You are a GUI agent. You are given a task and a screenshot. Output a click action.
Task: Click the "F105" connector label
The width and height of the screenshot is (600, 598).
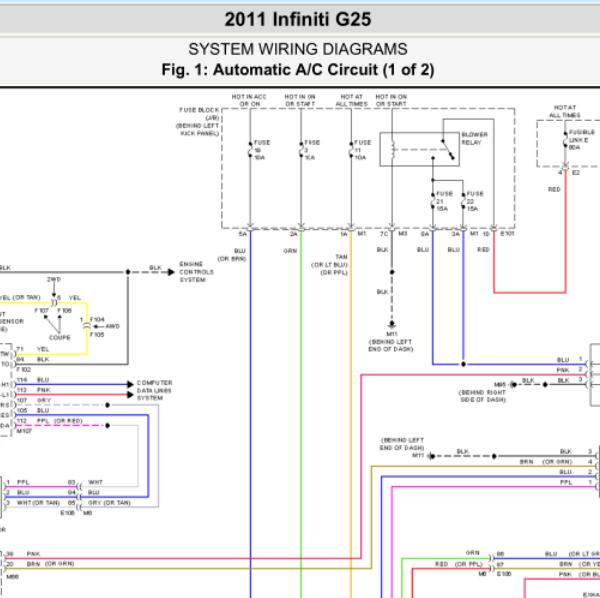pos(97,334)
